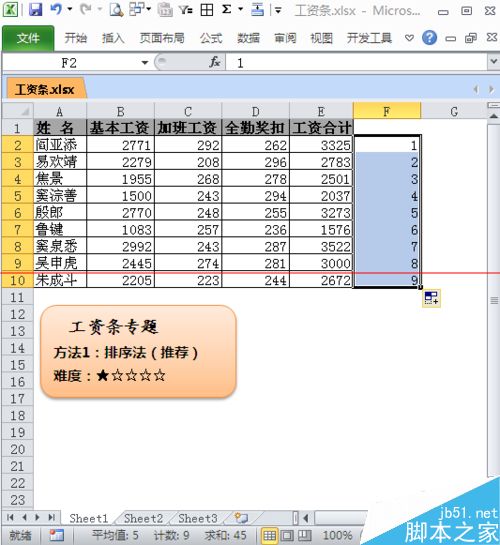Viewport: 500px width, 545px height.
Task: Switch to the 页面布局 ribbon tab
Action: pos(162,38)
